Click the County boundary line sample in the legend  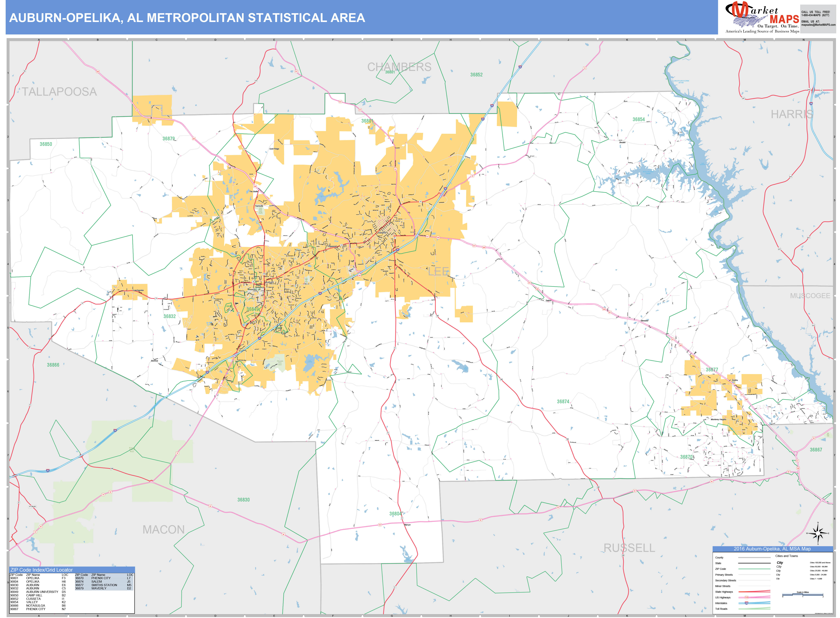click(x=754, y=557)
